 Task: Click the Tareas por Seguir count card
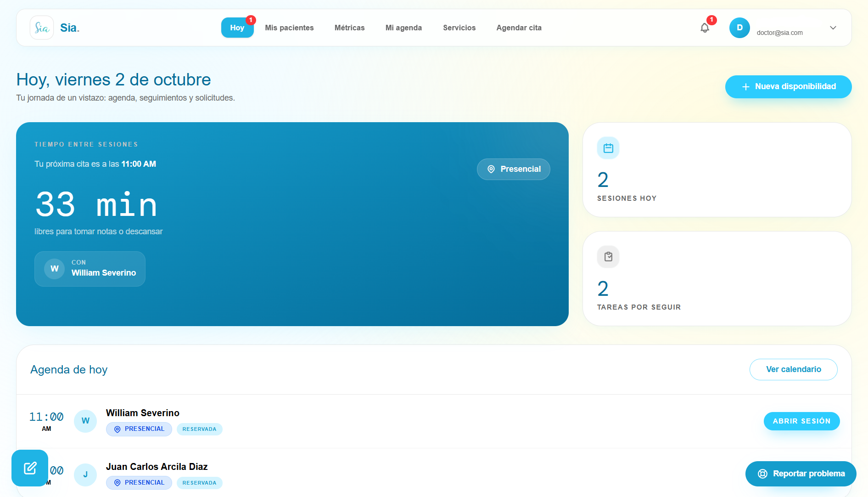tap(717, 278)
